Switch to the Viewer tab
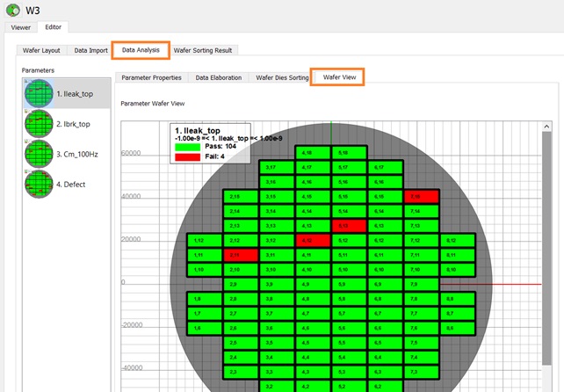 click(x=20, y=27)
